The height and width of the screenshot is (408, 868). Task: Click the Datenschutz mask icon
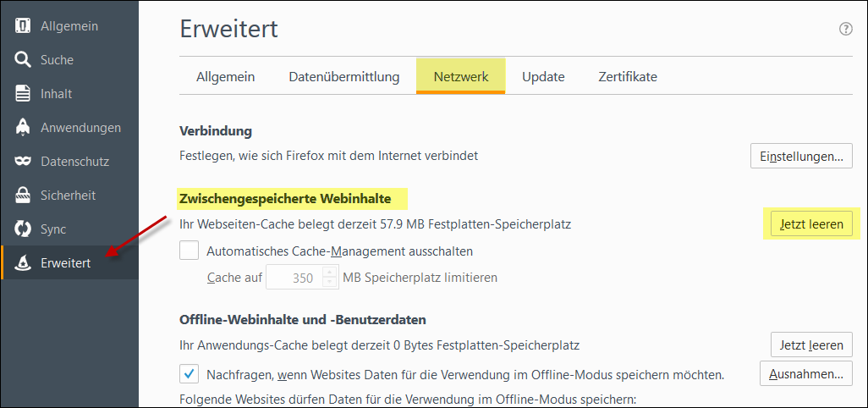[x=23, y=162]
